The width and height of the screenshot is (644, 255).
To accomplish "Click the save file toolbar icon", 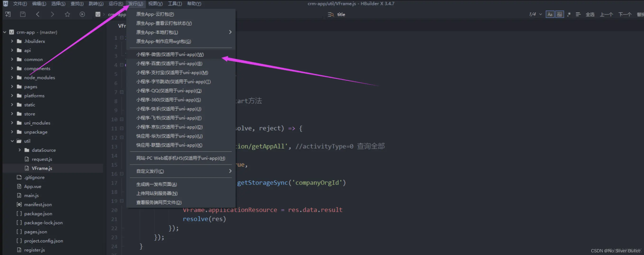I will pos(23,14).
